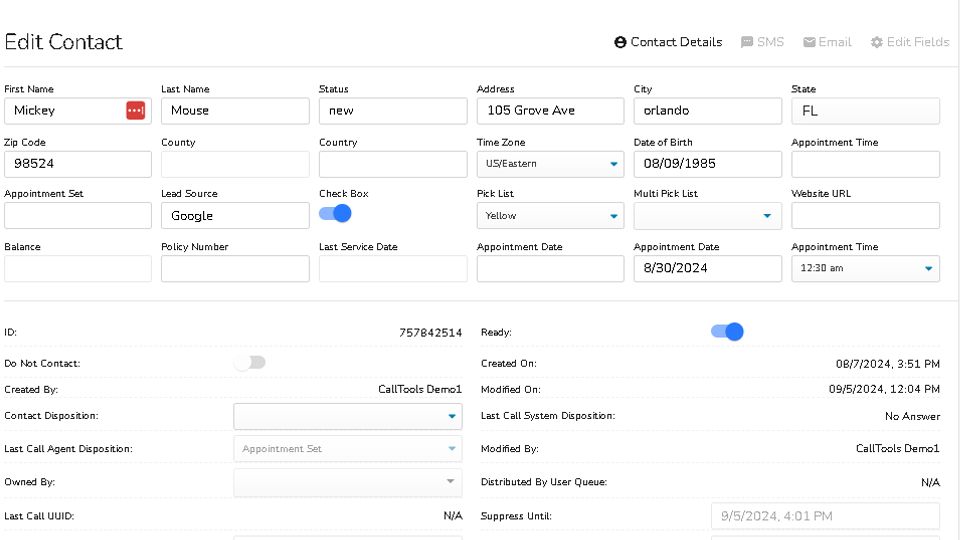Click the Zip Code field with 98524
The height and width of the screenshot is (540, 960).
click(77, 164)
